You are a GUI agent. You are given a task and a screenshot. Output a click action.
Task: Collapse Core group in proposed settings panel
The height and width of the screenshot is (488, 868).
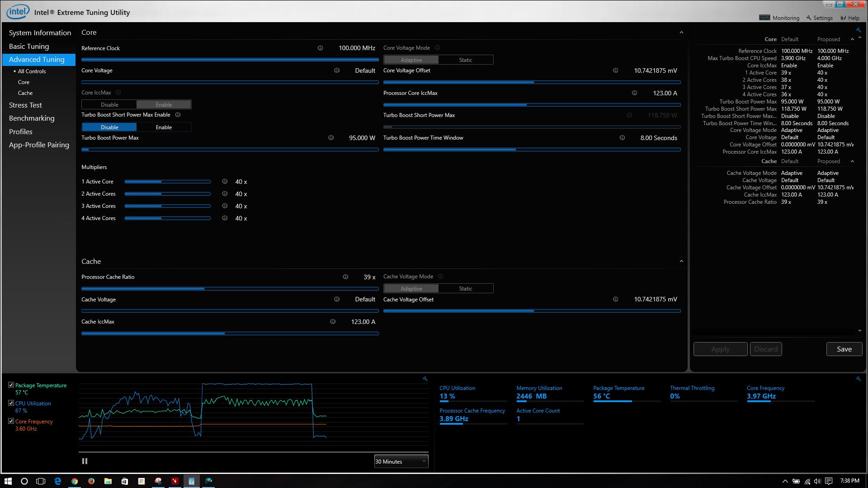tap(852, 39)
